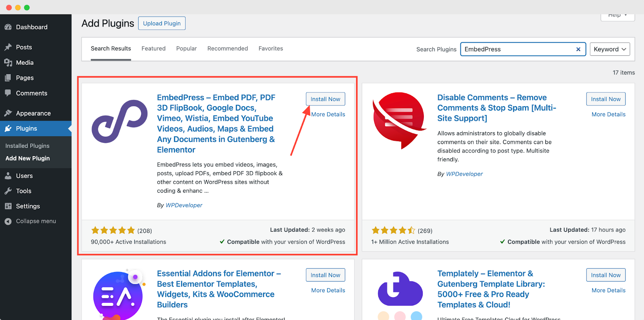Click the Collapse menu arrow icon
This screenshot has height=320, width=644.
pos(8,221)
